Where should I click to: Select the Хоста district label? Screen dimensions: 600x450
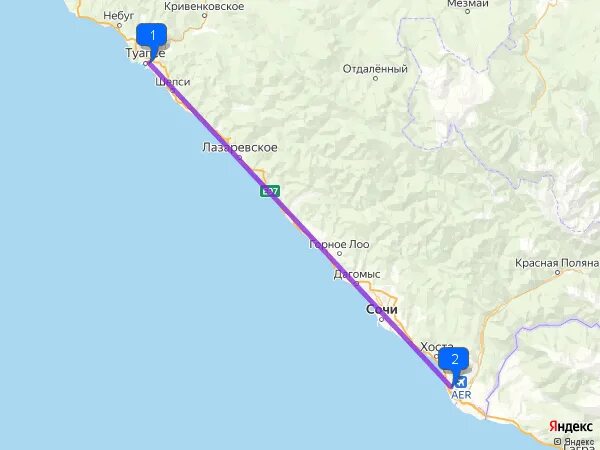point(437,347)
